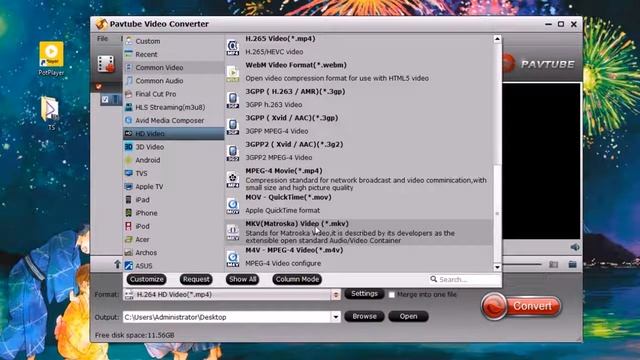640x360 pixels.
Task: Click the Apple TV category icon
Action: tap(129, 187)
